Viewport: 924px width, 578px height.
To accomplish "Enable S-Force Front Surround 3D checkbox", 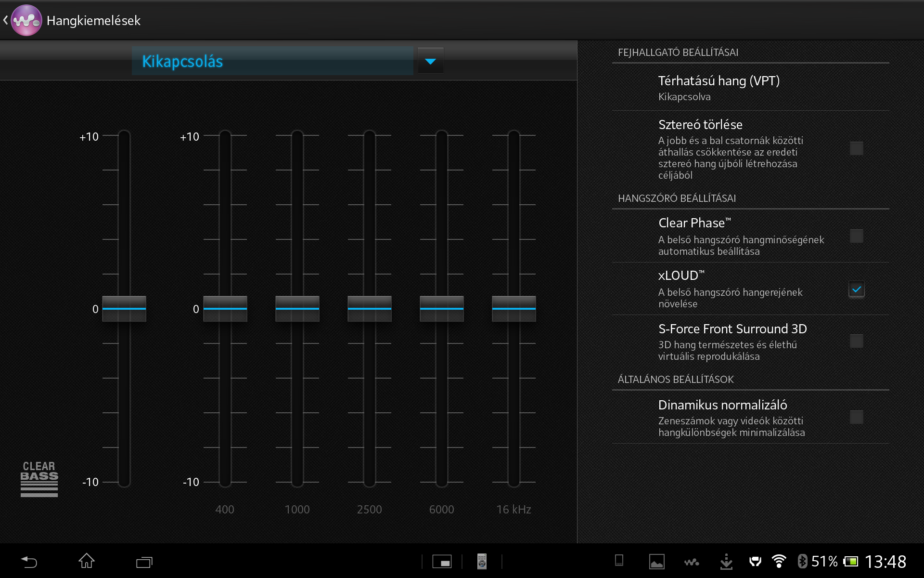I will (x=856, y=341).
